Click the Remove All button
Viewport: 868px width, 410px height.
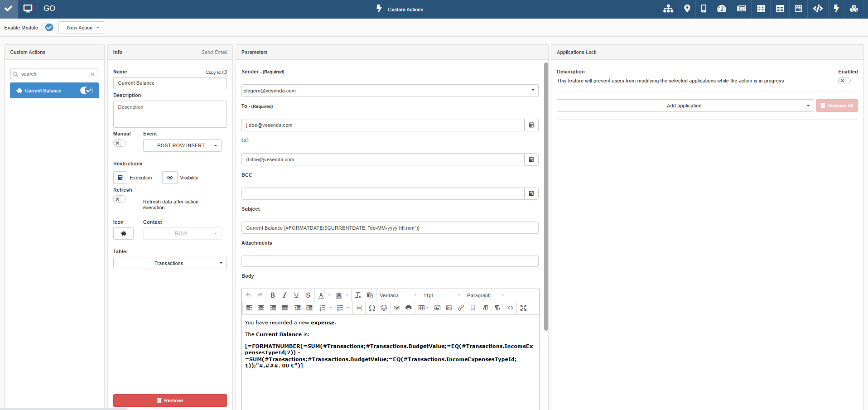tap(837, 106)
